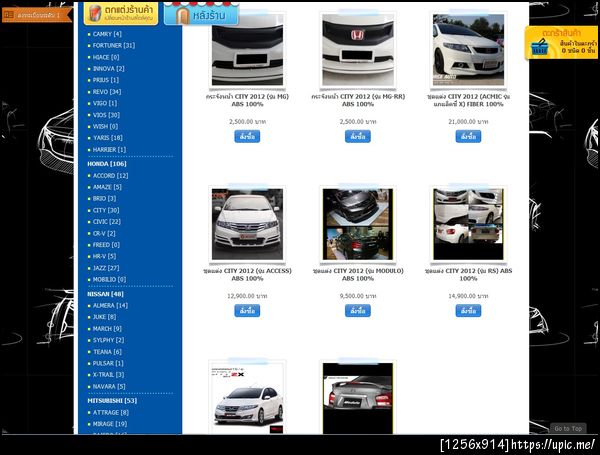Open product title CITY 2012 (รุ่น MG) ABS 100%
600x455 pixels.
pos(247,100)
